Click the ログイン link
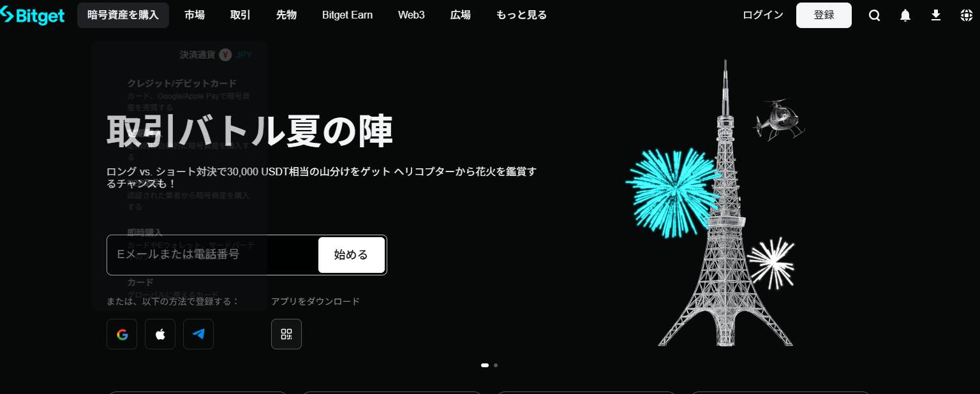 click(x=762, y=15)
